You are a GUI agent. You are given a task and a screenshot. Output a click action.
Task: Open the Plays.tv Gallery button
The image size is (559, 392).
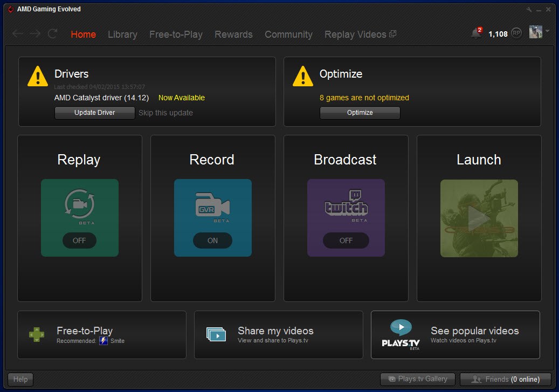pos(417,379)
